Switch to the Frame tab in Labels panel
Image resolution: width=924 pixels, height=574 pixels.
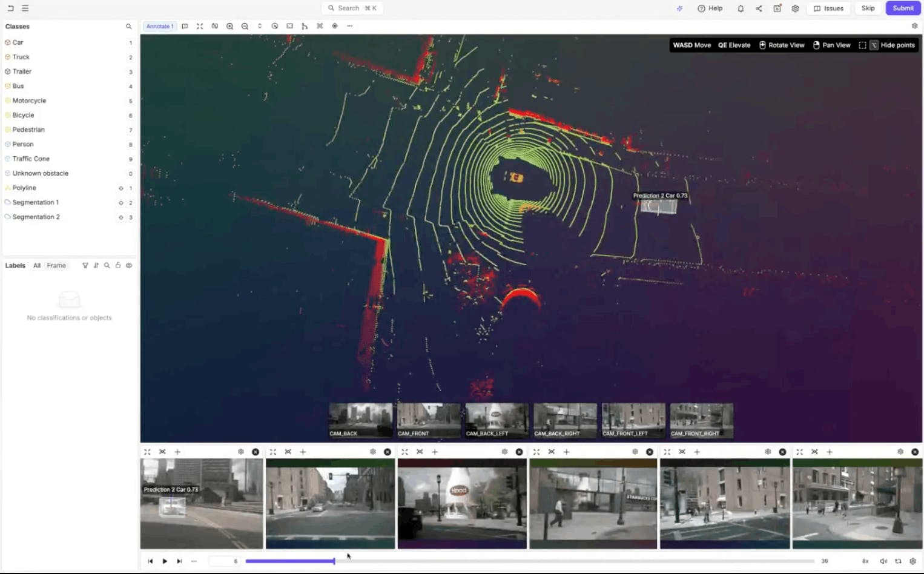point(56,265)
